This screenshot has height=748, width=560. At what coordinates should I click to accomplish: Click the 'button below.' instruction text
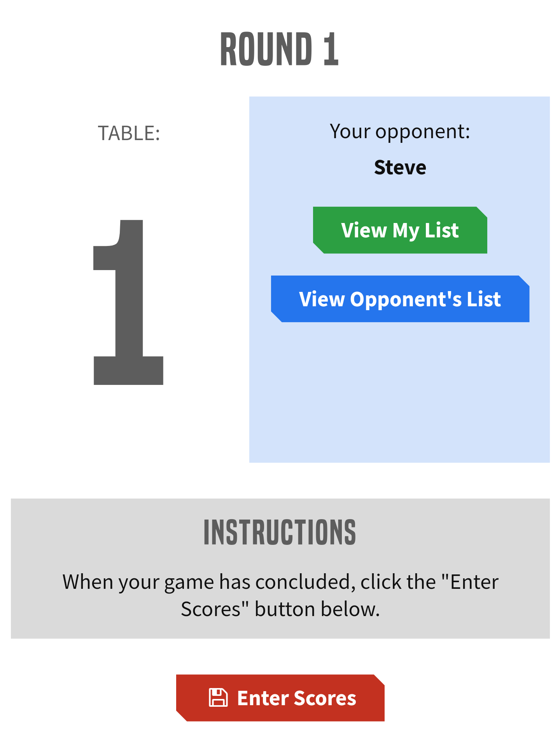tap(317, 609)
